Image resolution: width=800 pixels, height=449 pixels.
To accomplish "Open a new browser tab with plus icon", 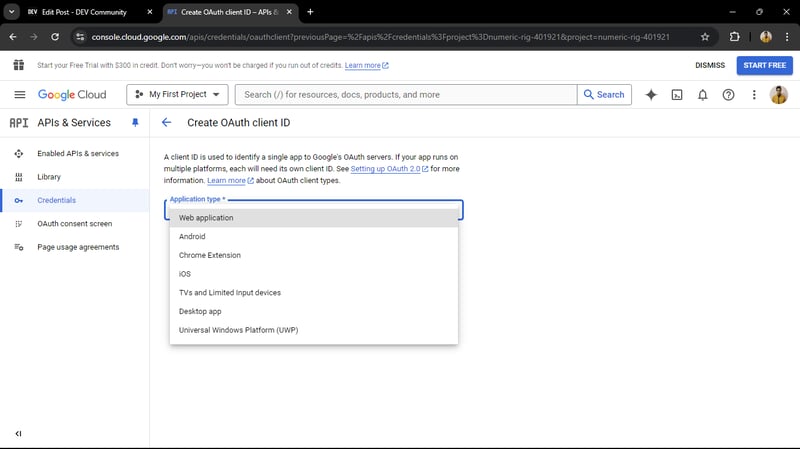I will tap(310, 12).
